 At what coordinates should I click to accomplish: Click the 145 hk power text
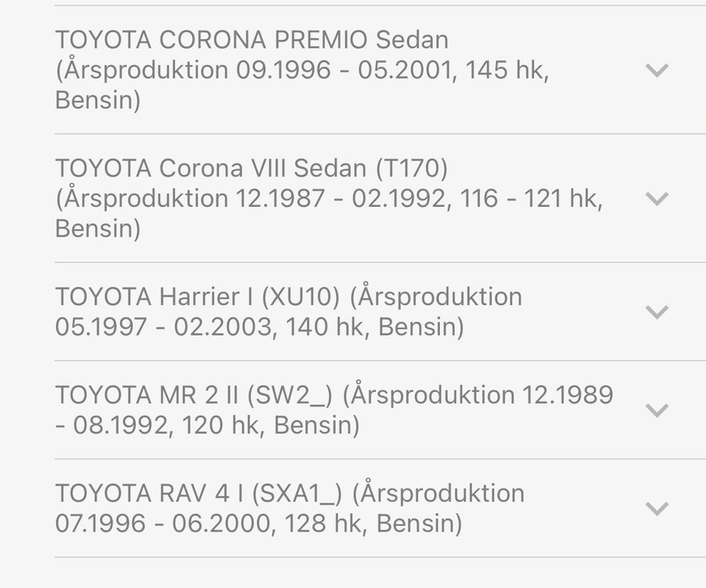(507, 70)
